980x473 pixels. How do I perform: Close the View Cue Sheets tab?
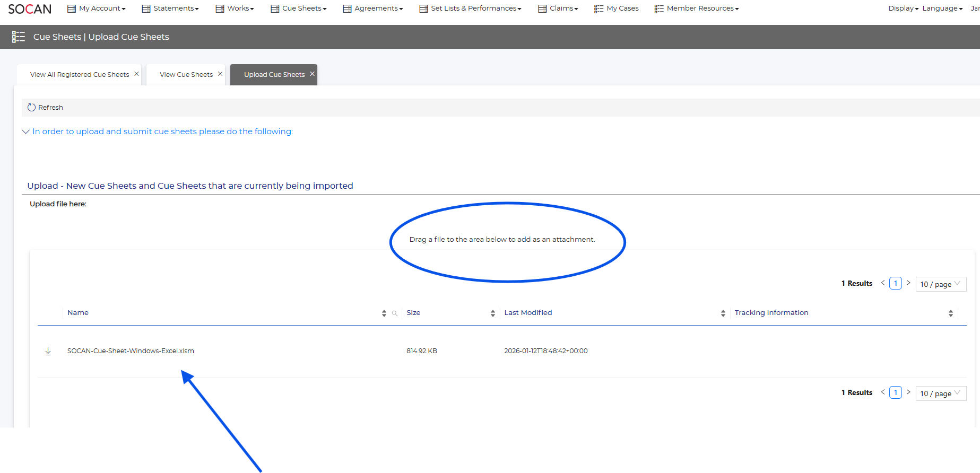pyautogui.click(x=220, y=74)
